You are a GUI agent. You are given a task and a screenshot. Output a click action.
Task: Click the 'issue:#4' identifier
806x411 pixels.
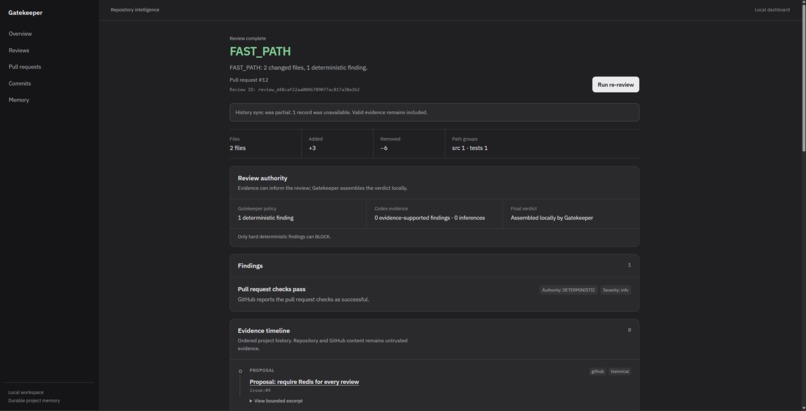[260, 390]
